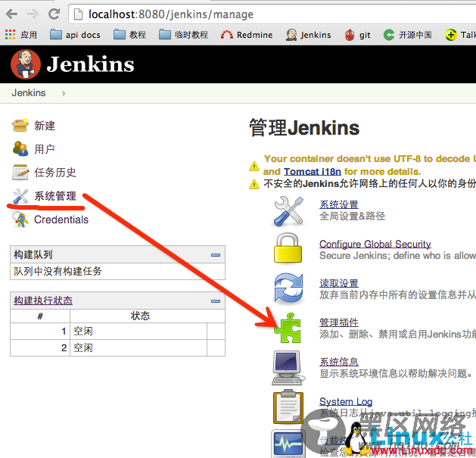Collapse the 构建队列 panel
Image resolution: width=476 pixels, height=458 pixels.
[216, 255]
